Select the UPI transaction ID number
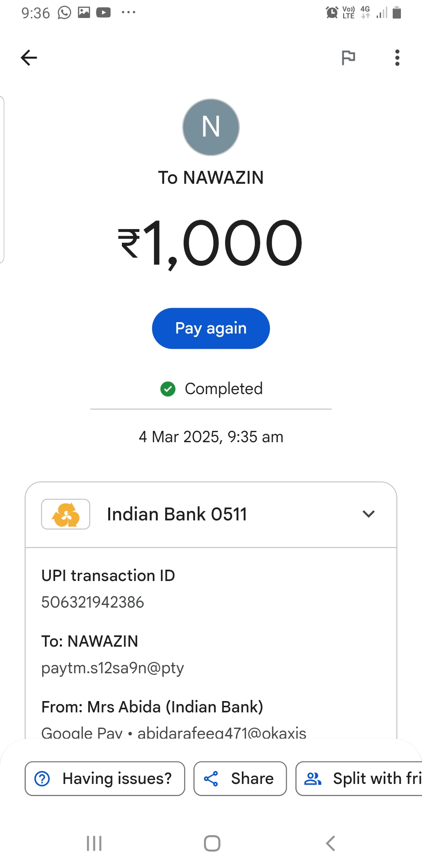Image resolution: width=422 pixels, height=868 pixels. (93, 602)
